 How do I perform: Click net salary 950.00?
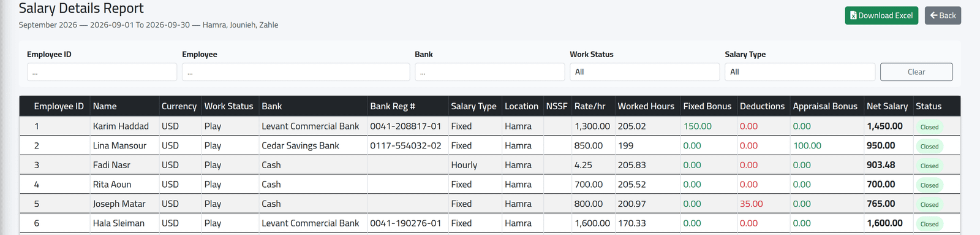click(881, 145)
